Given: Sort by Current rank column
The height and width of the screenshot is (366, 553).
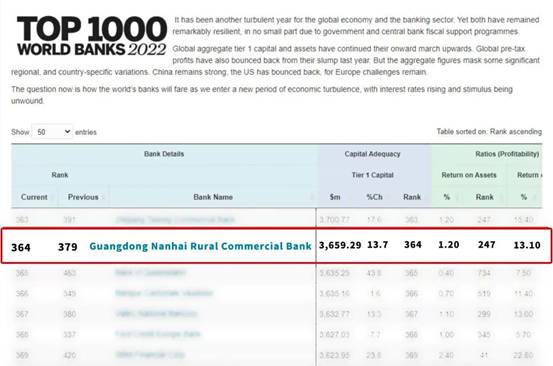Looking at the screenshot, I should pos(34,197).
